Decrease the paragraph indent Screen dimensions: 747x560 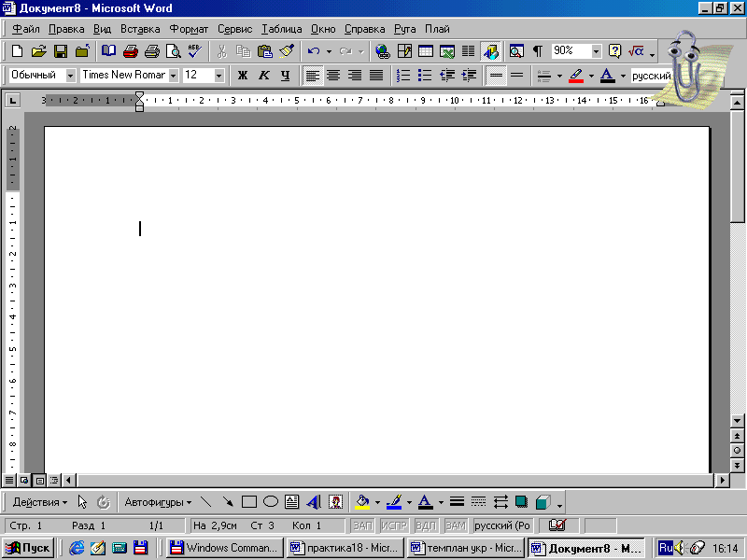click(447, 76)
